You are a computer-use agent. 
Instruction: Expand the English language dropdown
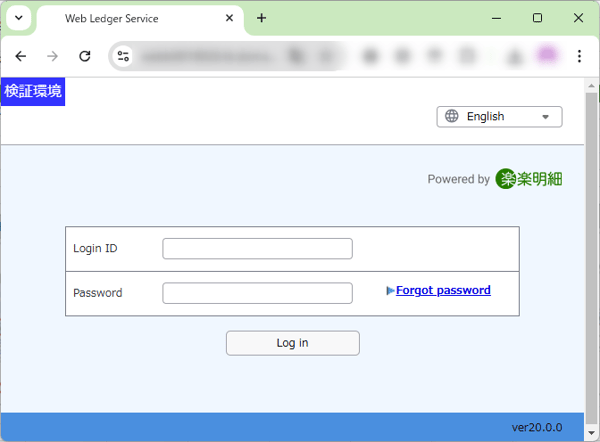499,117
